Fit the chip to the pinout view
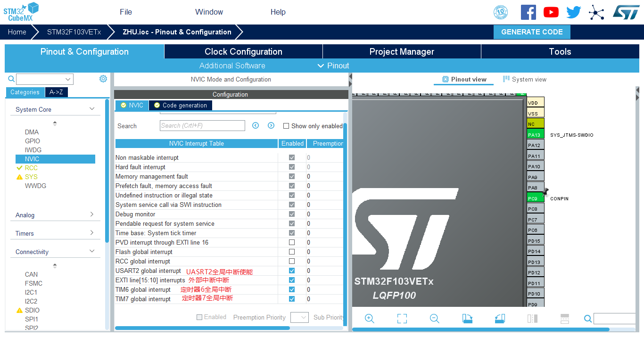 pos(402,319)
